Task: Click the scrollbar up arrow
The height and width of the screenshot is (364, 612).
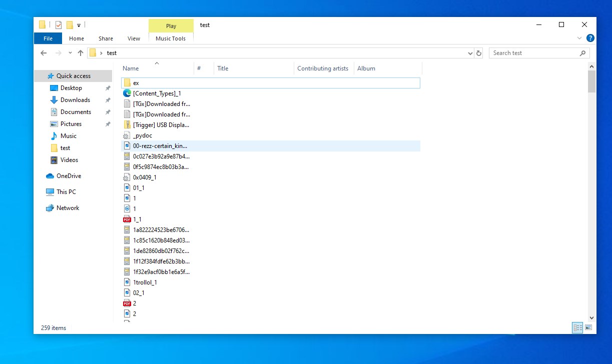Action: point(592,66)
